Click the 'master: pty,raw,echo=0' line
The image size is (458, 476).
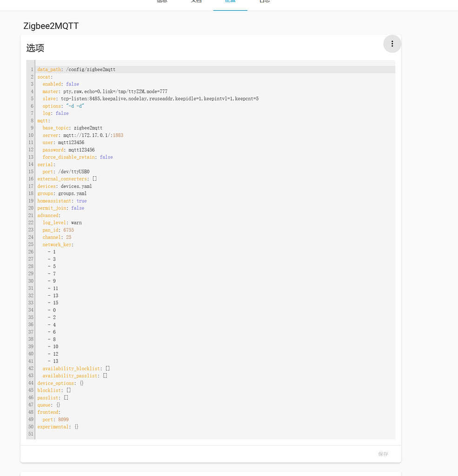pyautogui.click(x=105, y=92)
